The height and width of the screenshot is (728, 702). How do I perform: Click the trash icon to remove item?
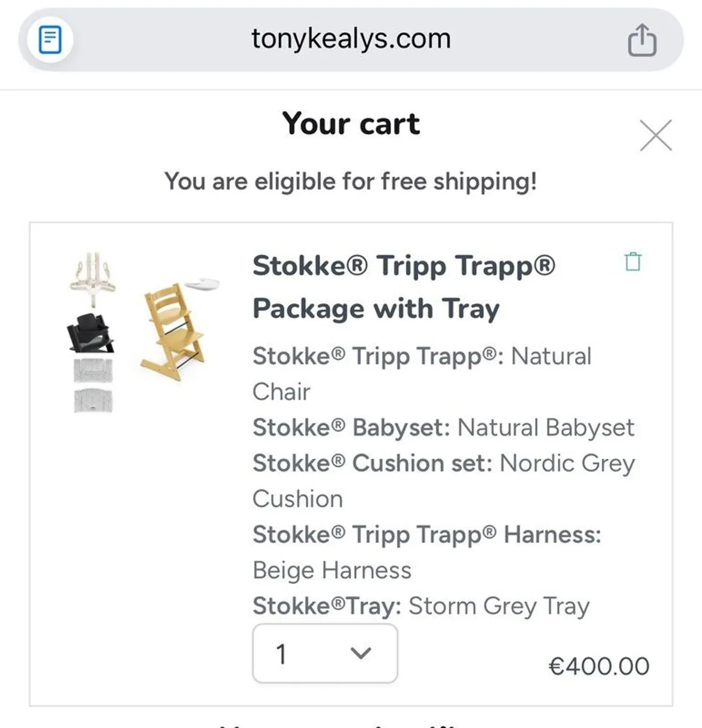[x=633, y=261]
